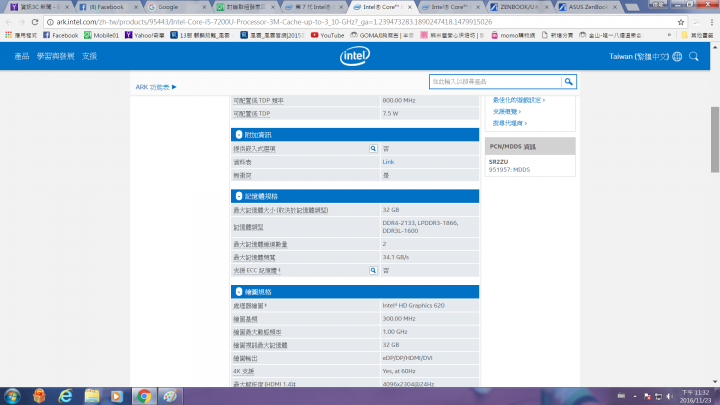Open Internet Explorer from taskbar
This screenshot has width=720, height=405.
[66, 396]
